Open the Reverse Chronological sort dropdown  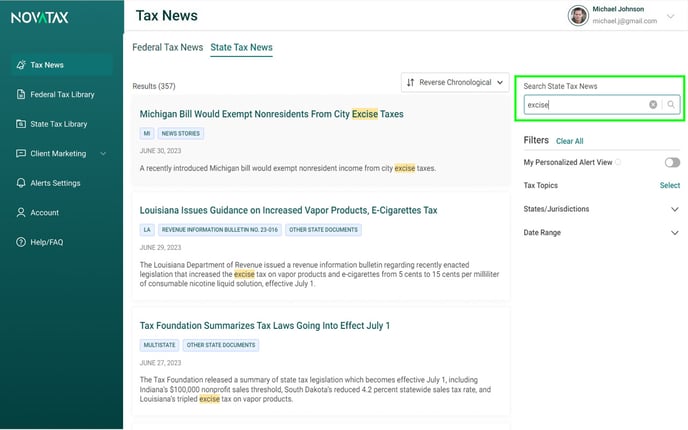click(x=455, y=82)
